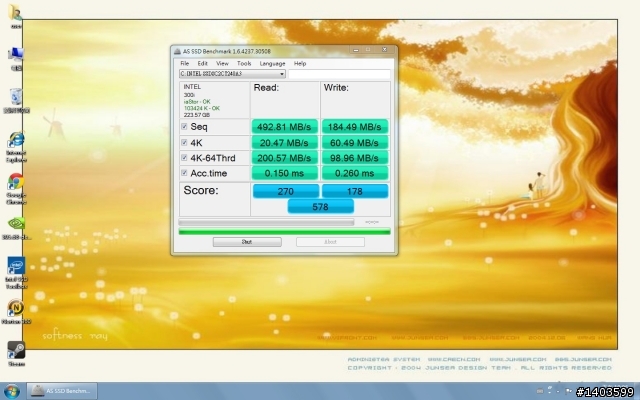Click the disabled Abort button
Image resolution: width=640 pixels, height=400 pixels.
click(x=330, y=242)
